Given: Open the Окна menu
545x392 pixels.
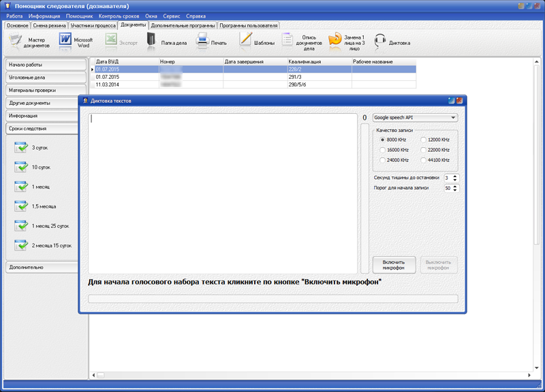Looking at the screenshot, I should 151,16.
